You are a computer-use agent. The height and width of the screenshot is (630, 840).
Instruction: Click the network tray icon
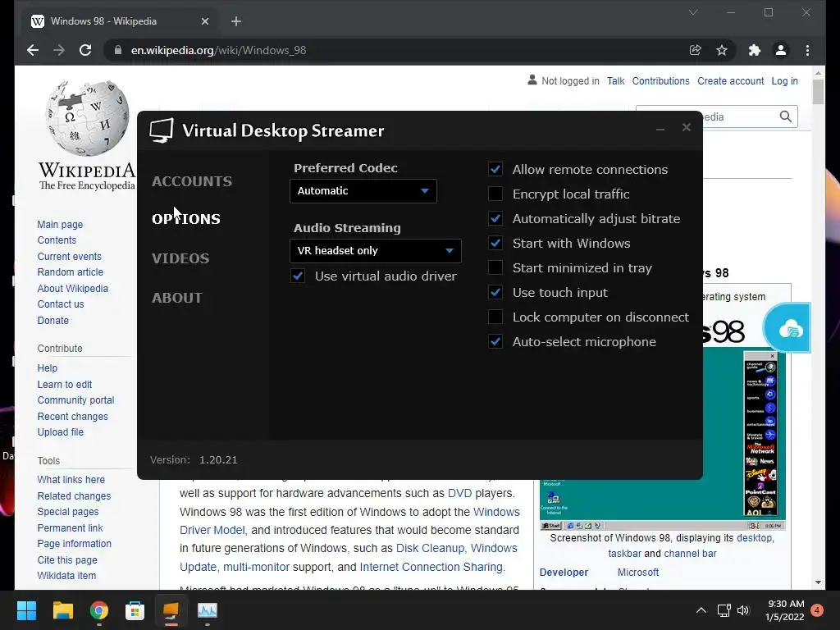click(x=724, y=610)
